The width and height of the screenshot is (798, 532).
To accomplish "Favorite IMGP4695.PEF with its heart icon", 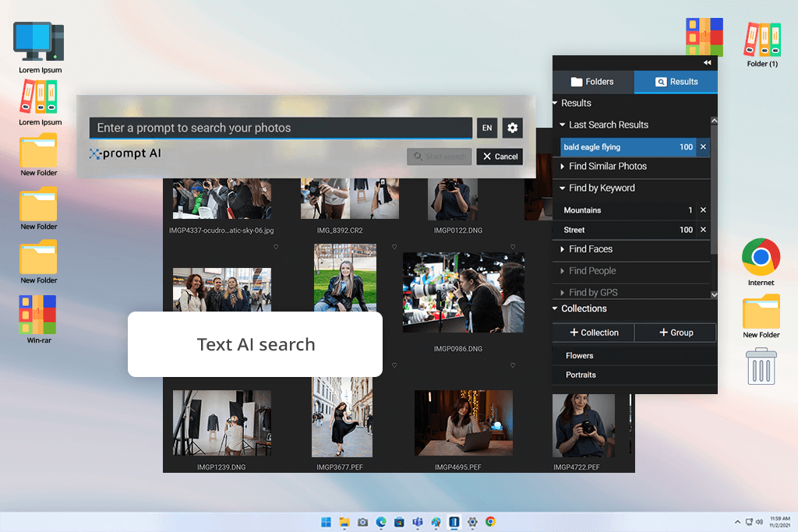I will [513, 365].
